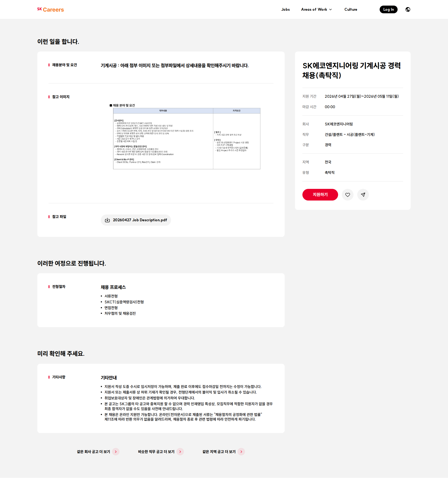Select the 참고 이미지 label
Viewport: 448px width, 478px height.
click(x=61, y=97)
